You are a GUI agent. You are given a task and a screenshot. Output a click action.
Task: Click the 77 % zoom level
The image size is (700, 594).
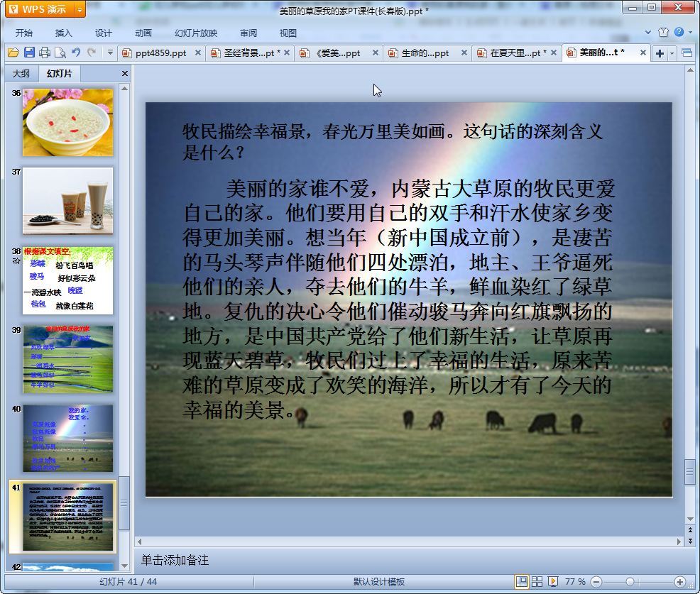pyautogui.click(x=575, y=582)
